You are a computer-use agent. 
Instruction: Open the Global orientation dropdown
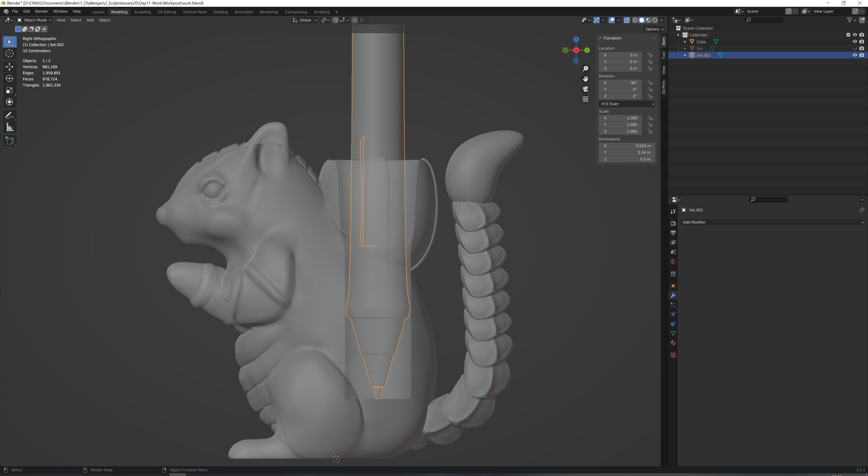[305, 20]
